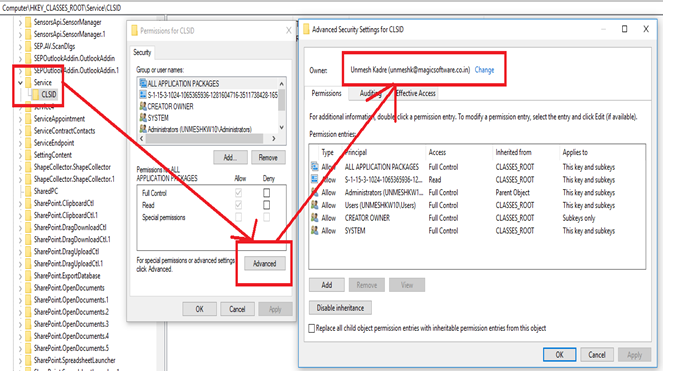Check Replace all child object permission entries box
Image resolution: width=694 pixels, height=374 pixels.
pyautogui.click(x=312, y=328)
